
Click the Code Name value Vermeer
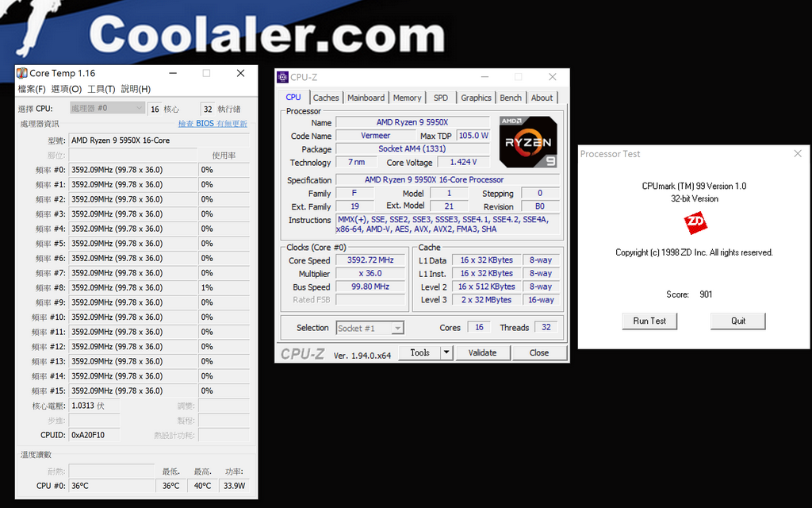point(375,135)
